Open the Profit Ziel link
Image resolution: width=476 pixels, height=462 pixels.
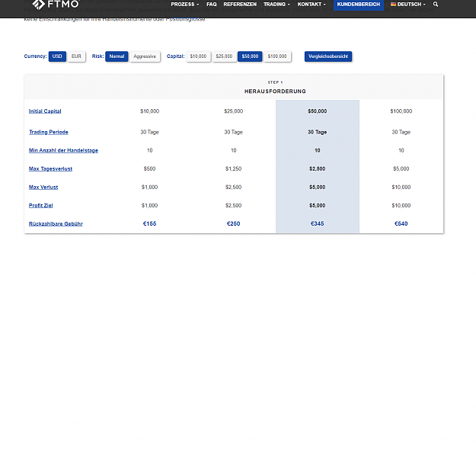pos(40,206)
